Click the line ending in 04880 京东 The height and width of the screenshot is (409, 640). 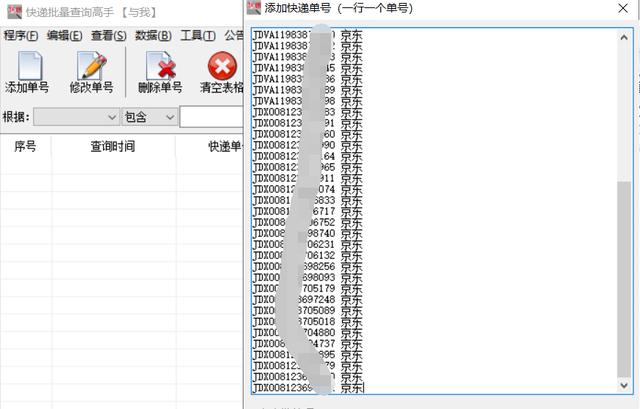[308, 333]
